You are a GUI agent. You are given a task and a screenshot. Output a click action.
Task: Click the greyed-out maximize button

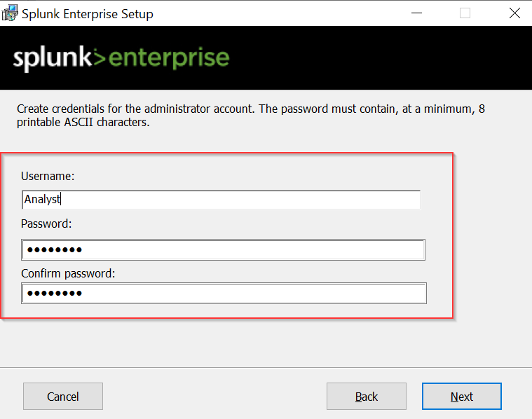click(465, 13)
